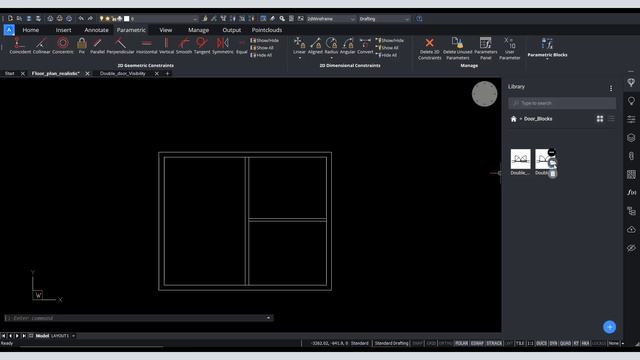Open the Parameters f(x) side panel icon

click(x=631, y=192)
